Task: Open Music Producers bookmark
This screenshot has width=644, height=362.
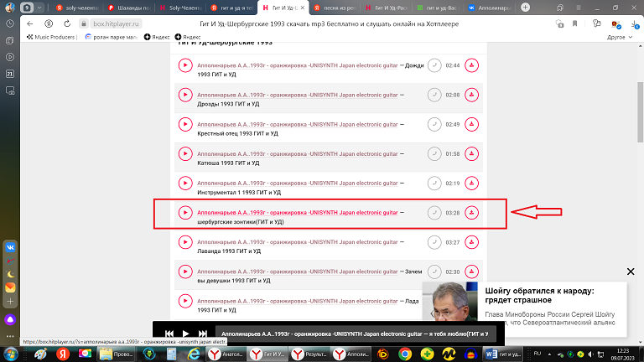Action: pos(51,37)
